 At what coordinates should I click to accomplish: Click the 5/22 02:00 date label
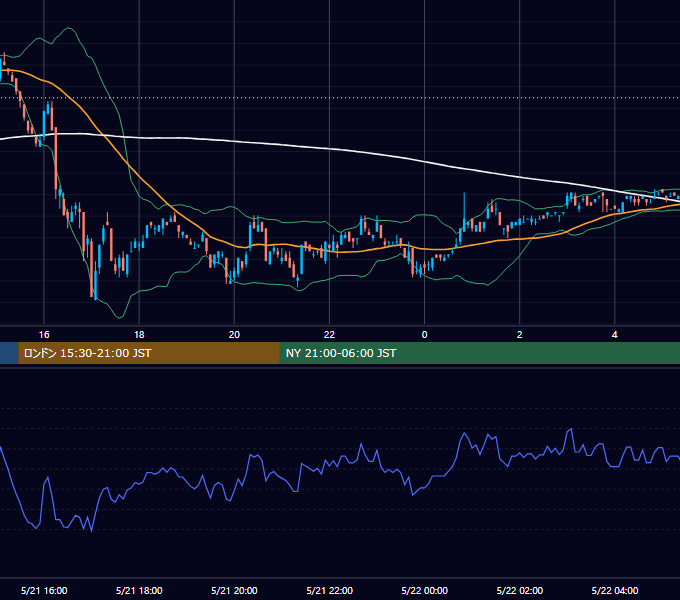(x=520, y=590)
